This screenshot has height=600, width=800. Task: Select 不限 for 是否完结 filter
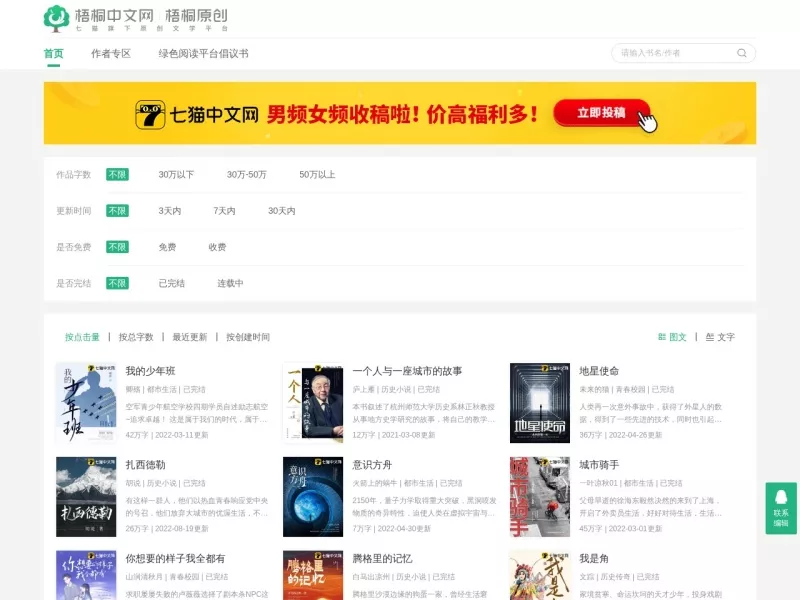click(117, 283)
